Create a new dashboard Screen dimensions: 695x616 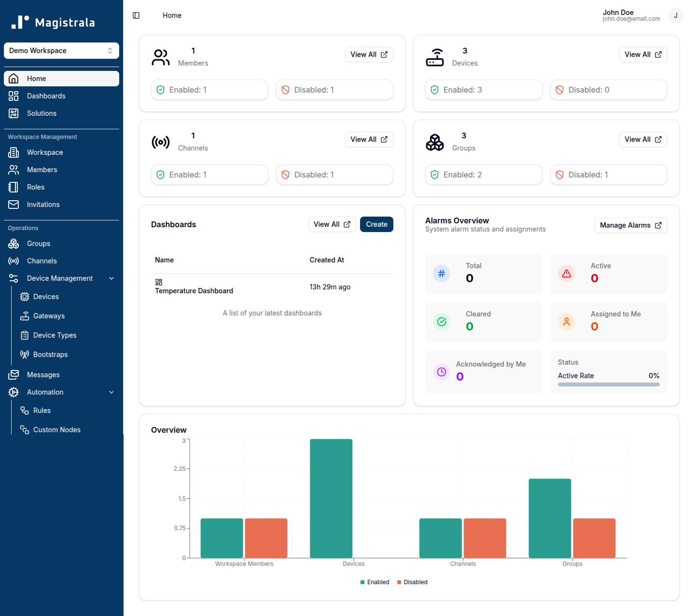point(376,224)
